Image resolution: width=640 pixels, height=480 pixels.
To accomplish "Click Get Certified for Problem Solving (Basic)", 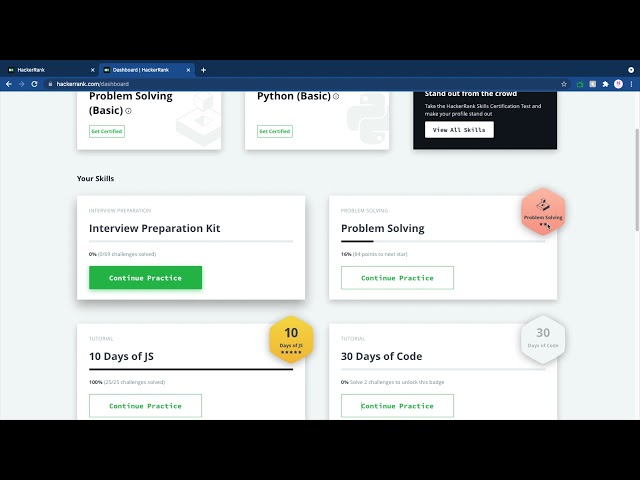I will [107, 131].
